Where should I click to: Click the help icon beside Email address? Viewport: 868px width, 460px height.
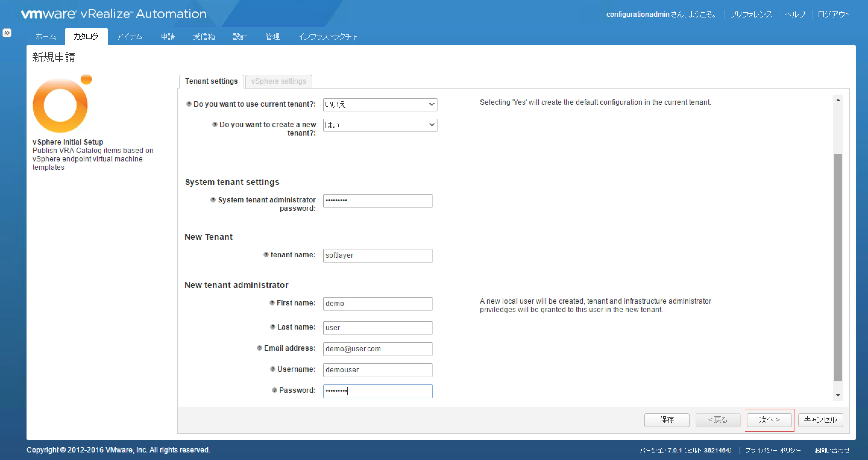[259, 348]
